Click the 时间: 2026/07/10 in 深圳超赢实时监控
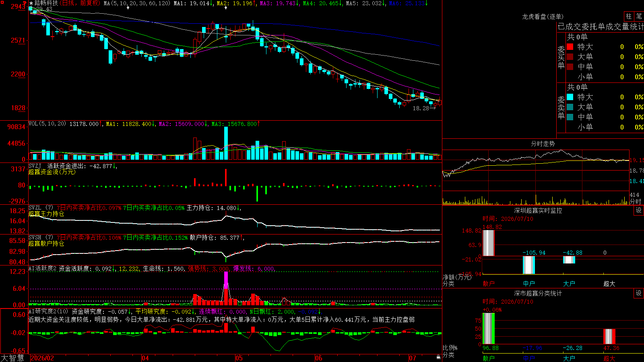The image size is (644, 362). (x=508, y=219)
